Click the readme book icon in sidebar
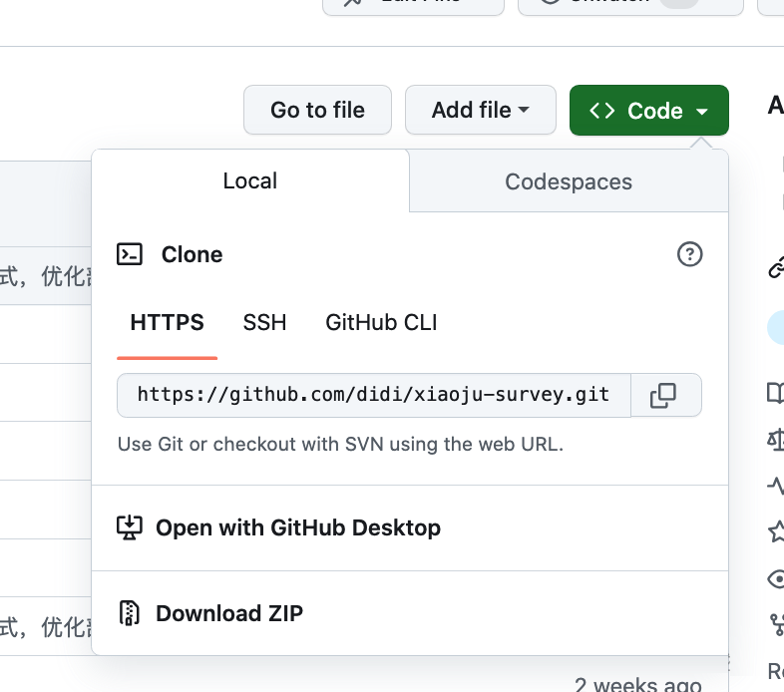This screenshot has height=692, width=784. point(776,393)
